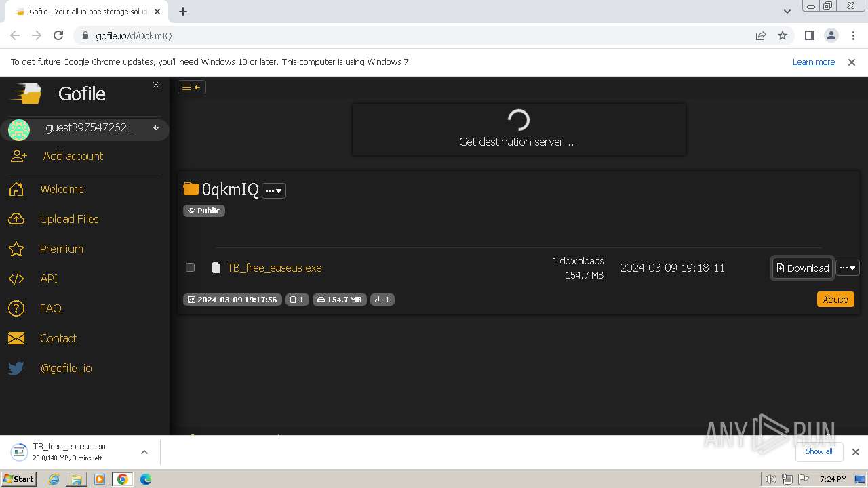
Task: Click the 2024-03-09 19:18:11 file date
Action: click(x=673, y=268)
